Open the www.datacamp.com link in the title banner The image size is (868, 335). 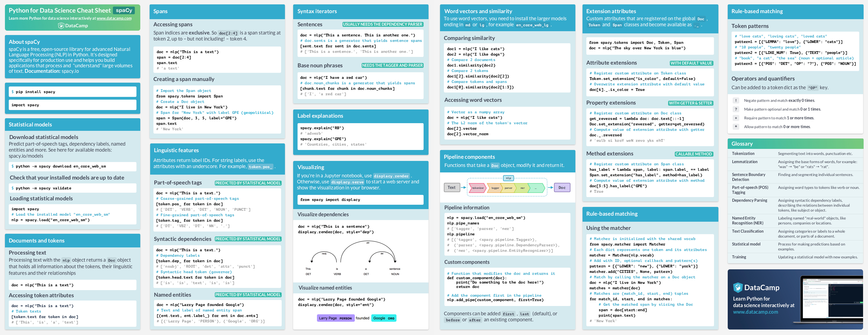(114, 19)
